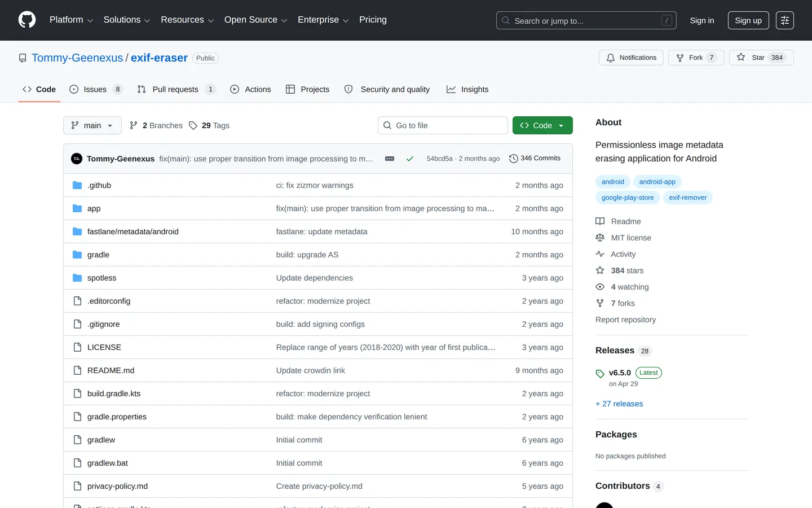Click the v6.5.0 release tag icon
Image resolution: width=812 pixels, height=508 pixels.
600,374
